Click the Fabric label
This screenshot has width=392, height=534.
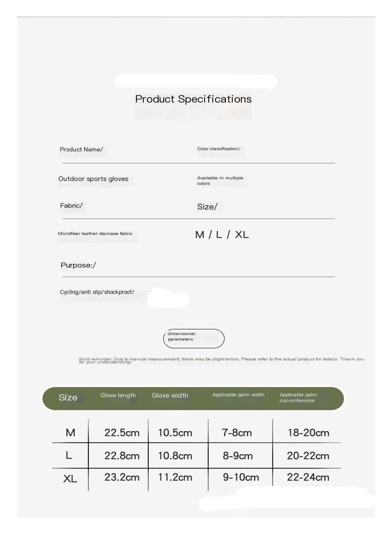(x=71, y=206)
